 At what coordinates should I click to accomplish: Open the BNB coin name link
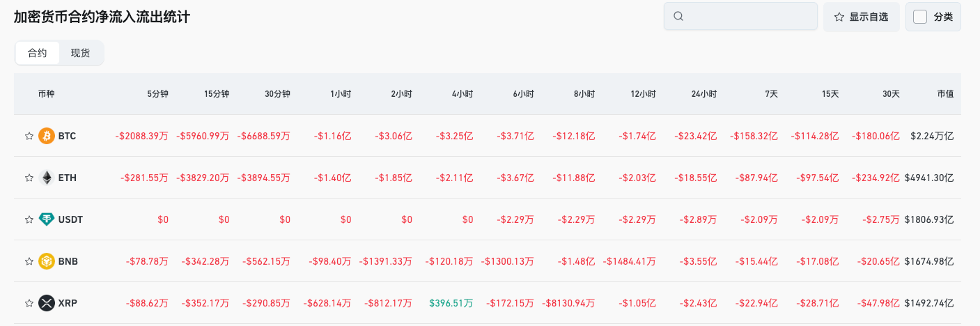coord(68,261)
